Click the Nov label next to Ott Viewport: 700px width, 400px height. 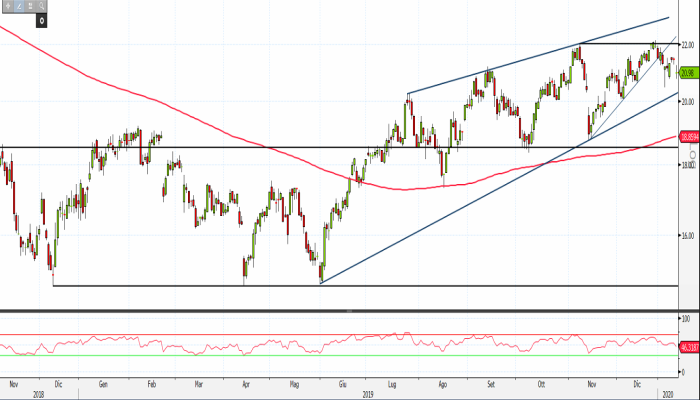coord(592,384)
